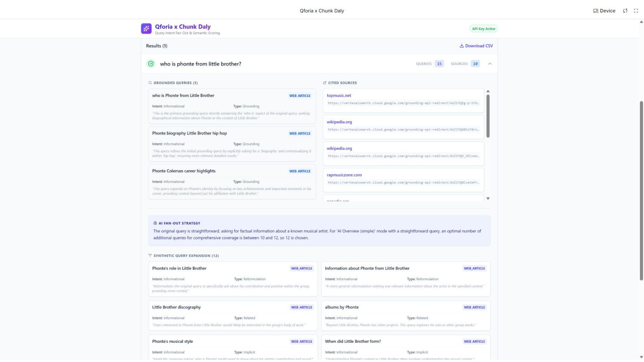Select the Little Brother discography card

[x=233, y=316]
